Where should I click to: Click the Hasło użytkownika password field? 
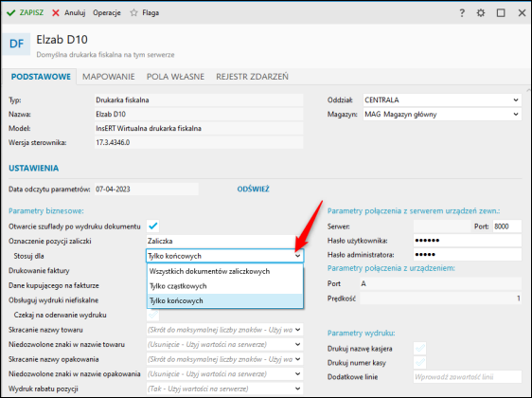point(468,241)
